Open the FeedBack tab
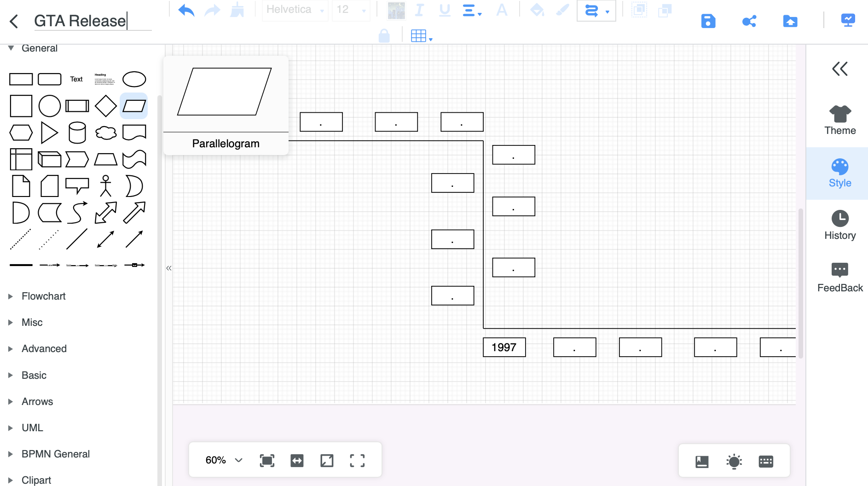The height and width of the screenshot is (486, 868). pos(840,278)
